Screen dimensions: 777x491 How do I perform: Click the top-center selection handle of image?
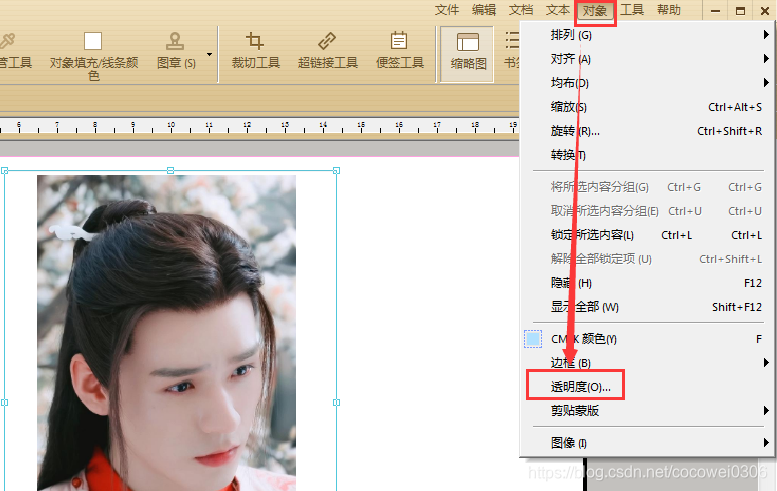(x=170, y=170)
